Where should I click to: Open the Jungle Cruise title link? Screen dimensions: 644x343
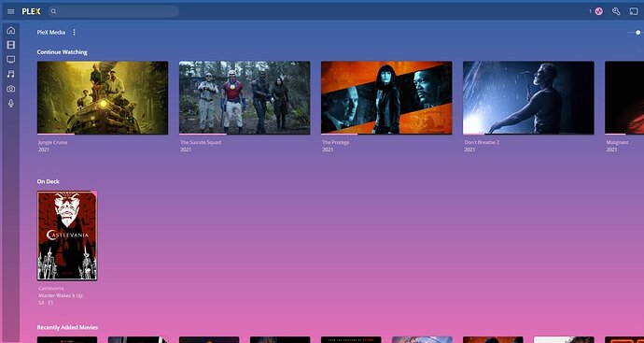coord(53,142)
